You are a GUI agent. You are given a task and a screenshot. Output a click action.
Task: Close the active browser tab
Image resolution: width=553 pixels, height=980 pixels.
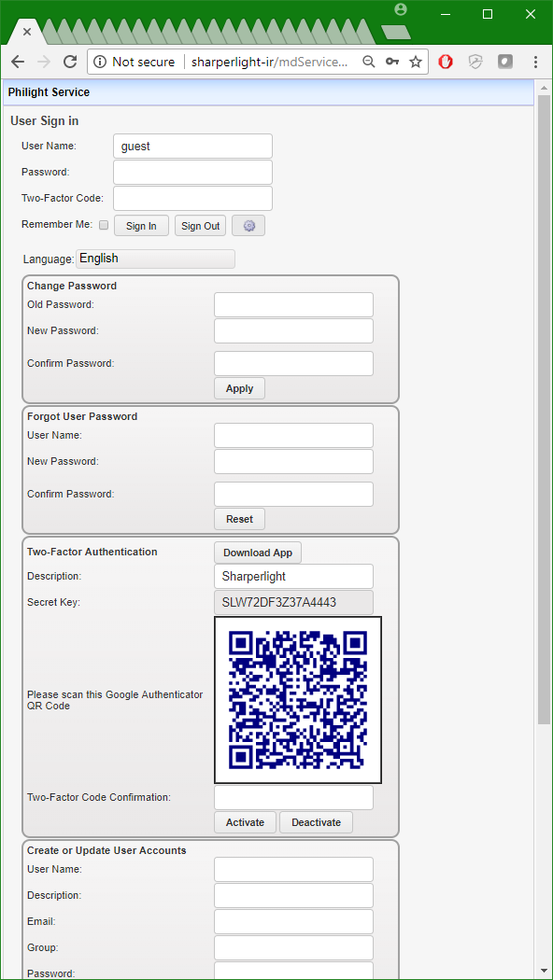point(27,32)
